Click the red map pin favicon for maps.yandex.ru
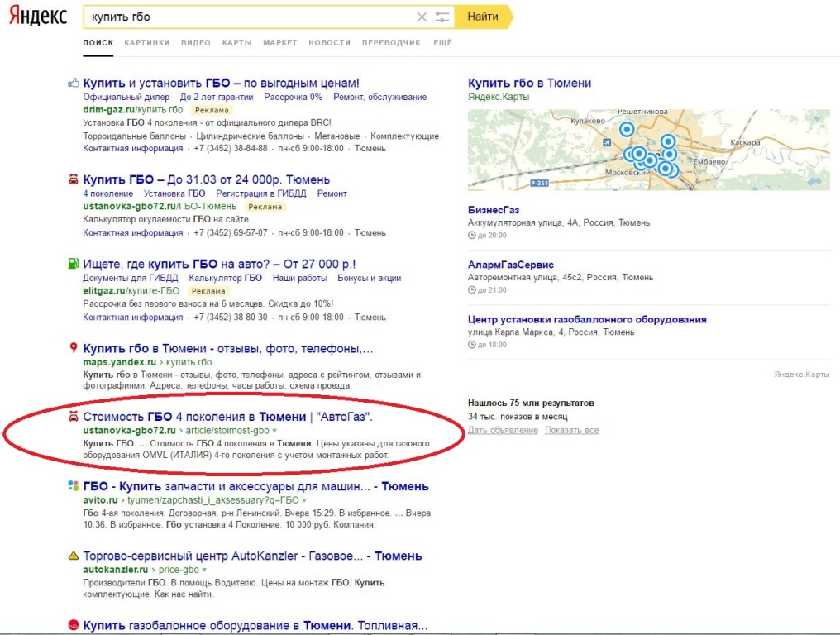This screenshot has width=840, height=635. click(74, 348)
